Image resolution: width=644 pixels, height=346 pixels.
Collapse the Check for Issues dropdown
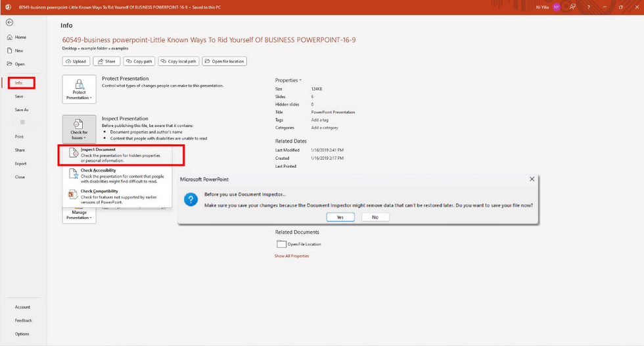point(79,128)
